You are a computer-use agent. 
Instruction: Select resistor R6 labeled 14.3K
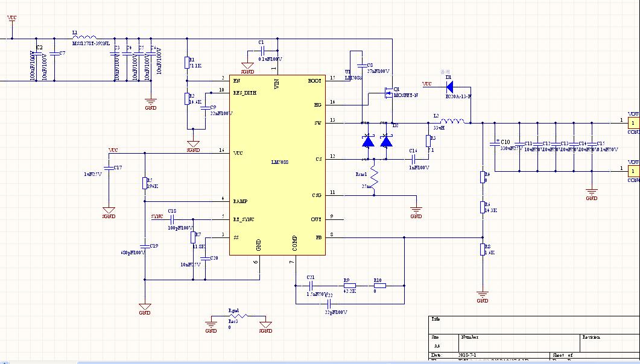tap(483, 207)
